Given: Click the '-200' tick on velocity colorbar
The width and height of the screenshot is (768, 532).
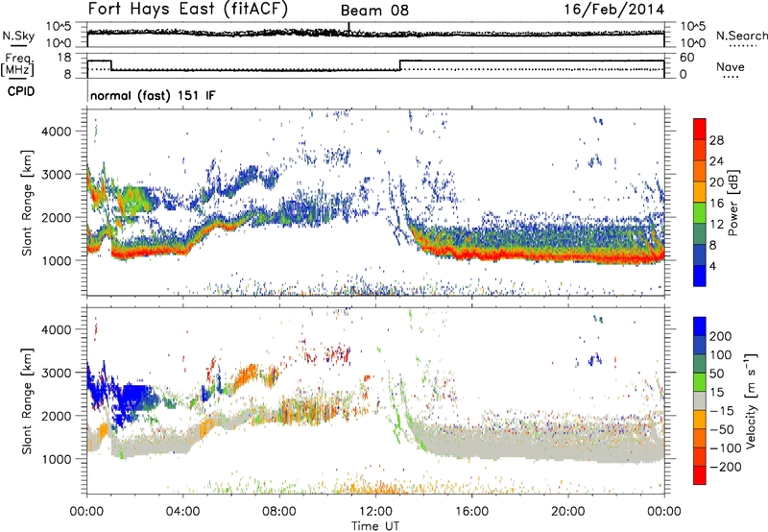Looking at the screenshot, I should coord(726,467).
